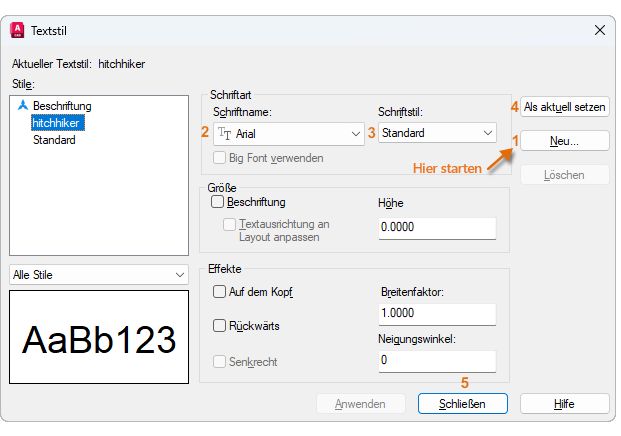Click the Neu... button

[565, 141]
